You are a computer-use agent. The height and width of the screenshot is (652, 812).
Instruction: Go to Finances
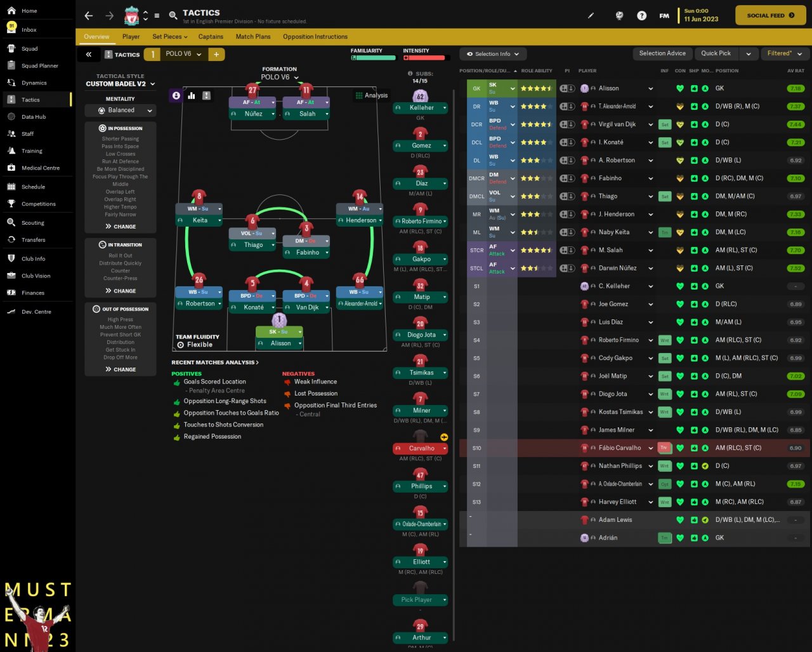32,293
